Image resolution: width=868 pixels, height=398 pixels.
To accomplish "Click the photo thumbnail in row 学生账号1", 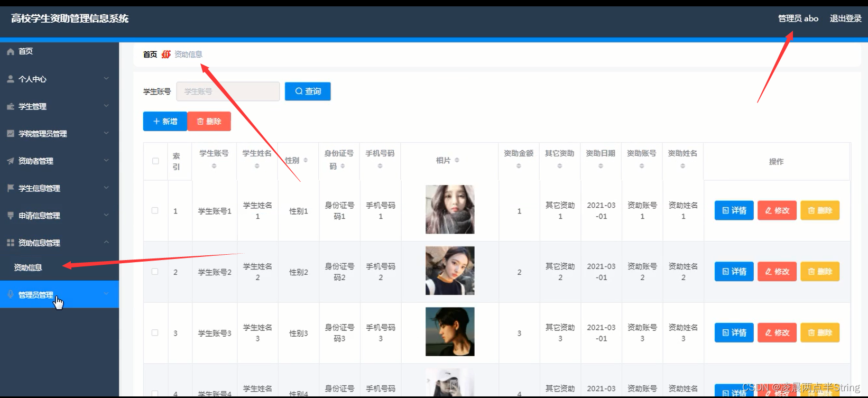I will click(x=450, y=209).
